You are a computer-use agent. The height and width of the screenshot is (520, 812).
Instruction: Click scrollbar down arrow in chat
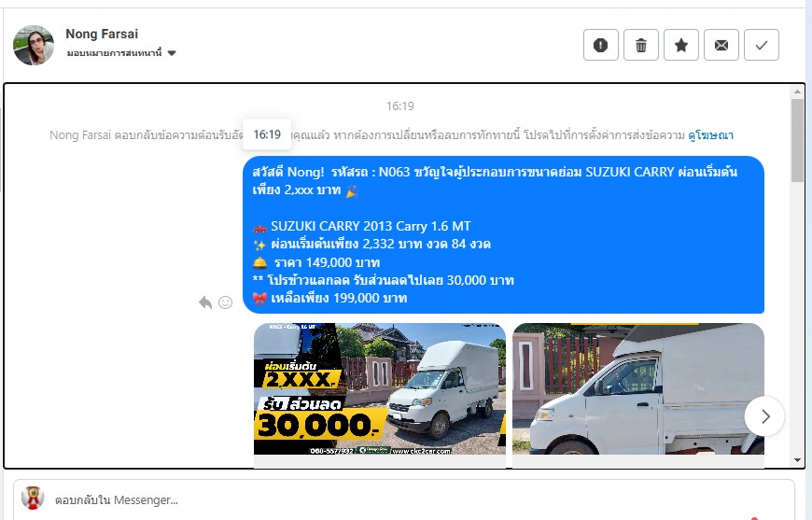coord(797,460)
